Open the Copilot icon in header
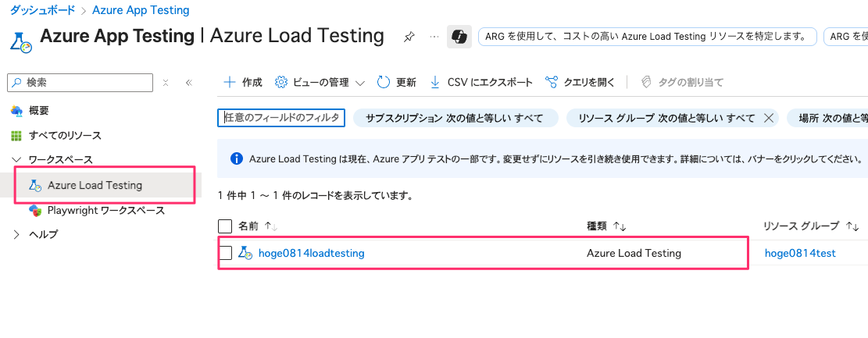The width and height of the screenshot is (868, 338). coord(459,37)
